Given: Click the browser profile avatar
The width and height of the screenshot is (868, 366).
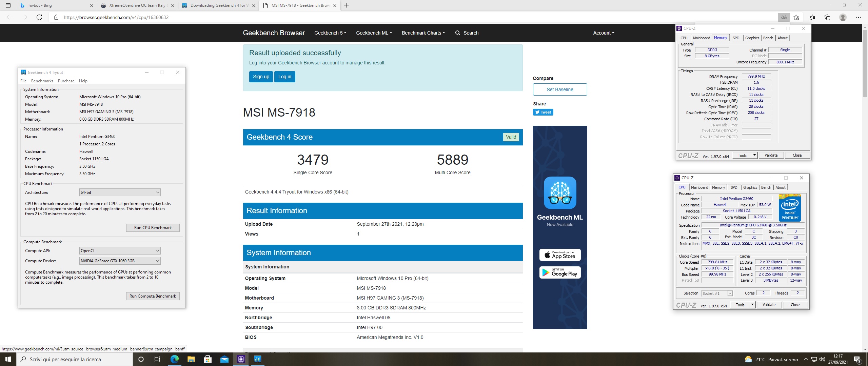Looking at the screenshot, I should 843,17.
